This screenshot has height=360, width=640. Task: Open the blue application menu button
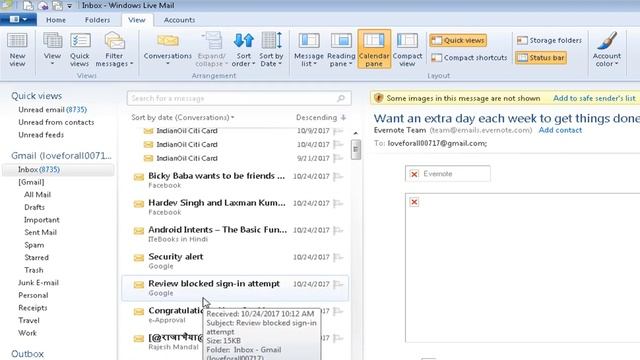[x=18, y=20]
